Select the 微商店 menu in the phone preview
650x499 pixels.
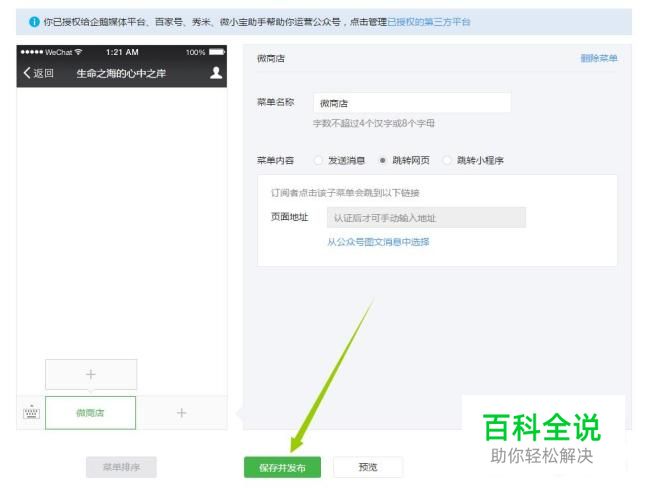(90, 413)
